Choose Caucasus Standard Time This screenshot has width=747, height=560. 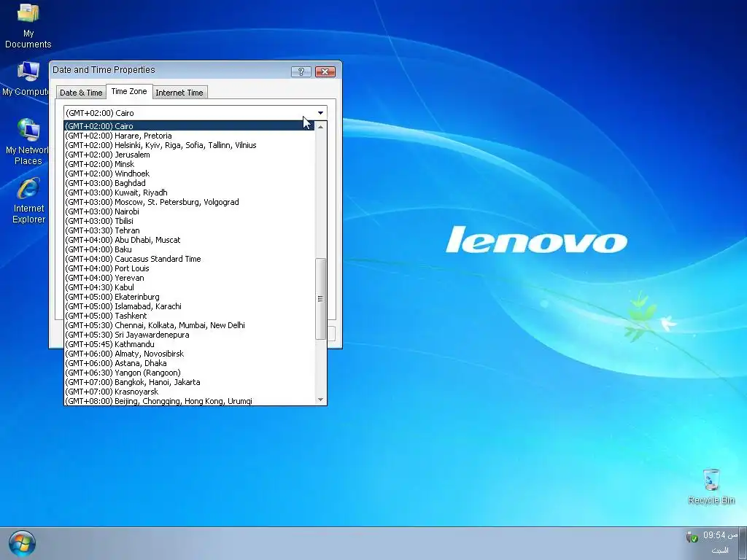pos(189,259)
